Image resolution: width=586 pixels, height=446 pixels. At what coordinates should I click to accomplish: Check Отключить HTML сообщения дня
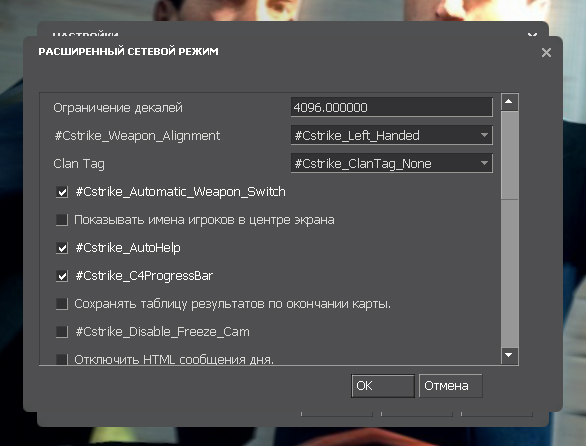(x=62, y=359)
